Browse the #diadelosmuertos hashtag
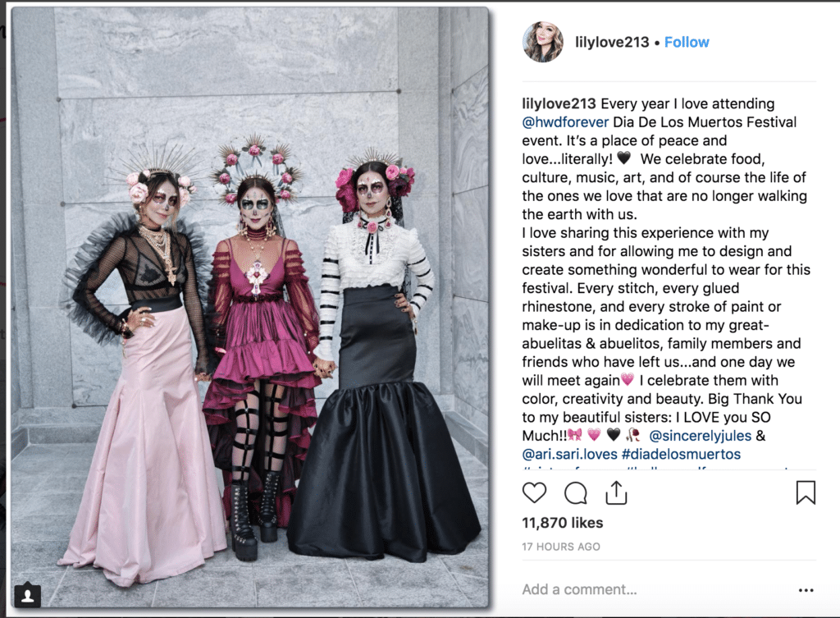840x618 pixels. 681,454
